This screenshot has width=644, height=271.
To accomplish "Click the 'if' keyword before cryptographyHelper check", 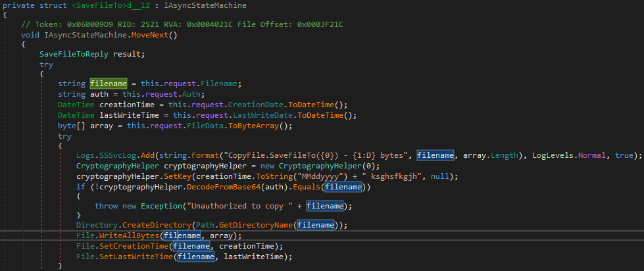I will 81,187.
